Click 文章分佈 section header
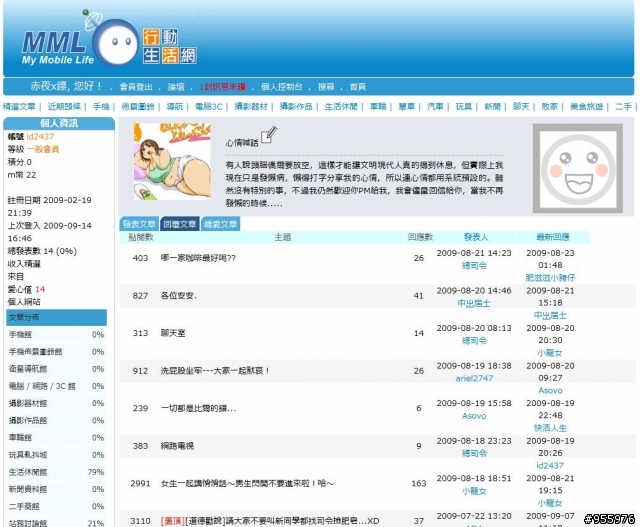Image resolution: width=640 pixels, height=527 pixels. pos(56,317)
